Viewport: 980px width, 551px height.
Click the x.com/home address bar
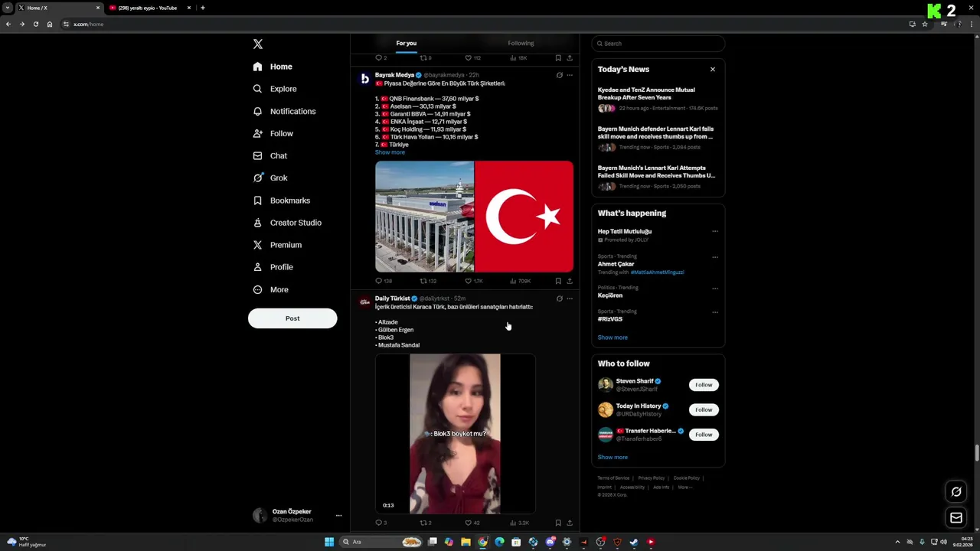pos(482,24)
